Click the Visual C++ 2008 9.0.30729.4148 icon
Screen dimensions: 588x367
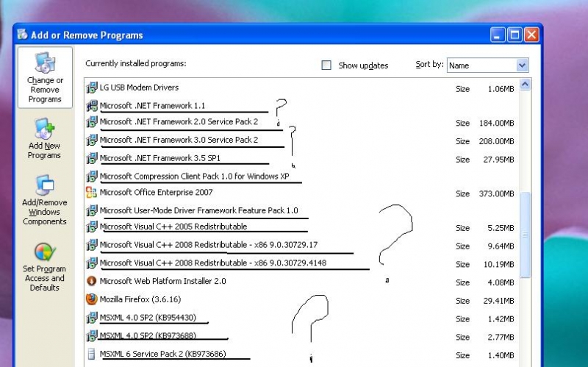(x=91, y=263)
